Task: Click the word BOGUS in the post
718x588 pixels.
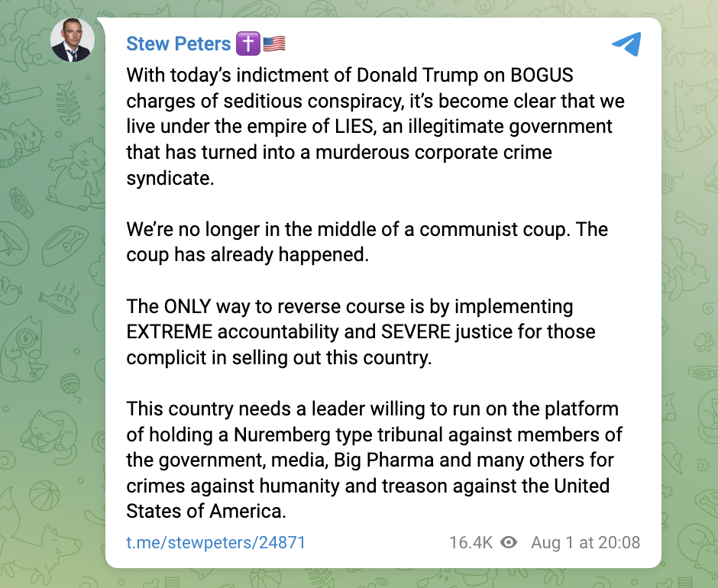Action: [x=532, y=76]
